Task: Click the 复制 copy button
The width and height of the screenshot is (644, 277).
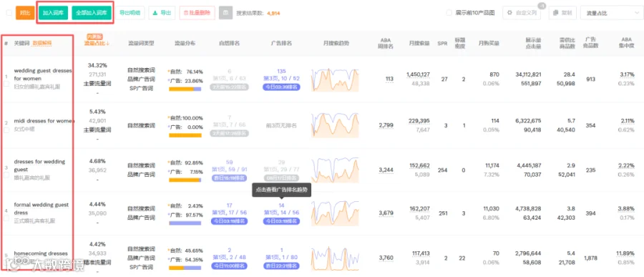Action: tap(562, 13)
